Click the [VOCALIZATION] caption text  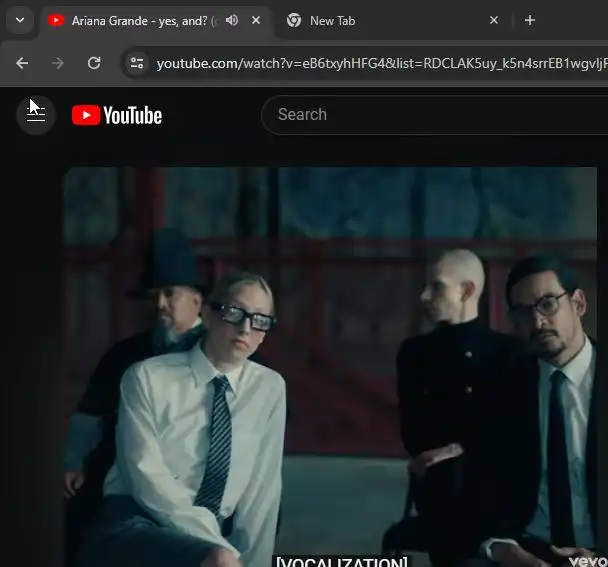point(342,562)
